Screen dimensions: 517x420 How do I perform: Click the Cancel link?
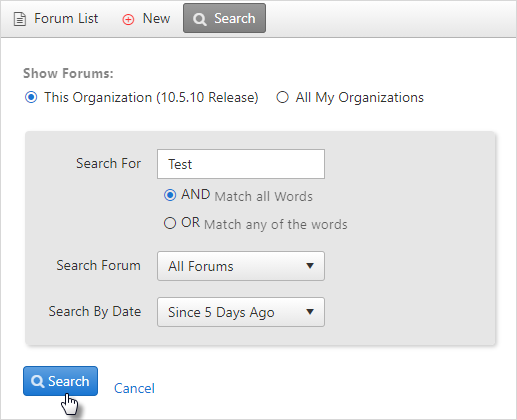coord(134,388)
